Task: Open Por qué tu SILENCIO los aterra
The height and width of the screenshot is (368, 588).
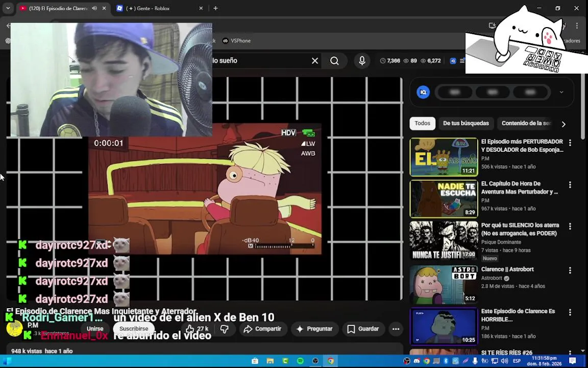Action: (520, 229)
